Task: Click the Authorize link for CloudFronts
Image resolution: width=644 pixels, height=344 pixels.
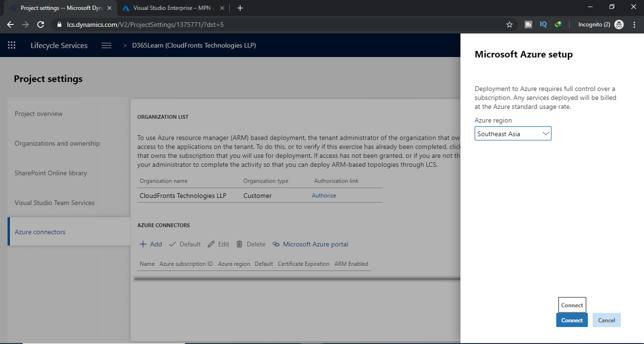Action: 324,196
